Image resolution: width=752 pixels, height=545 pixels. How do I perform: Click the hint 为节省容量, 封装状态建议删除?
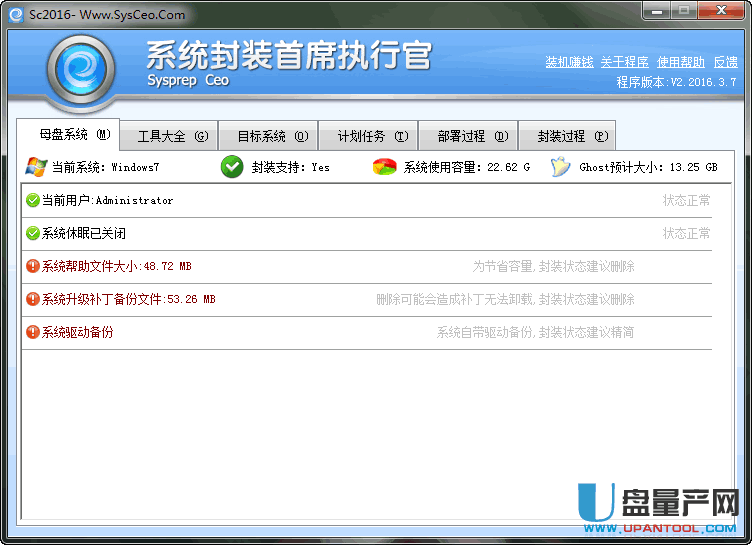(553, 266)
